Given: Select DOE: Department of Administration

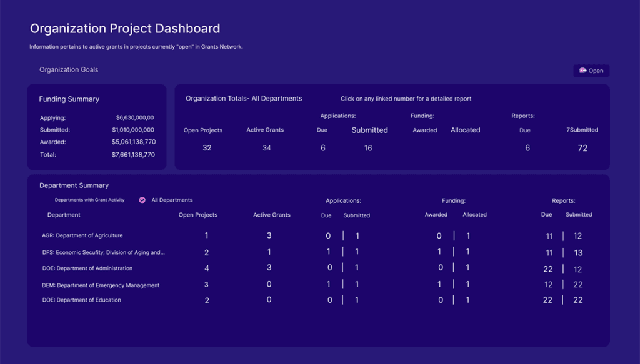Looking at the screenshot, I should pyautogui.click(x=87, y=268).
